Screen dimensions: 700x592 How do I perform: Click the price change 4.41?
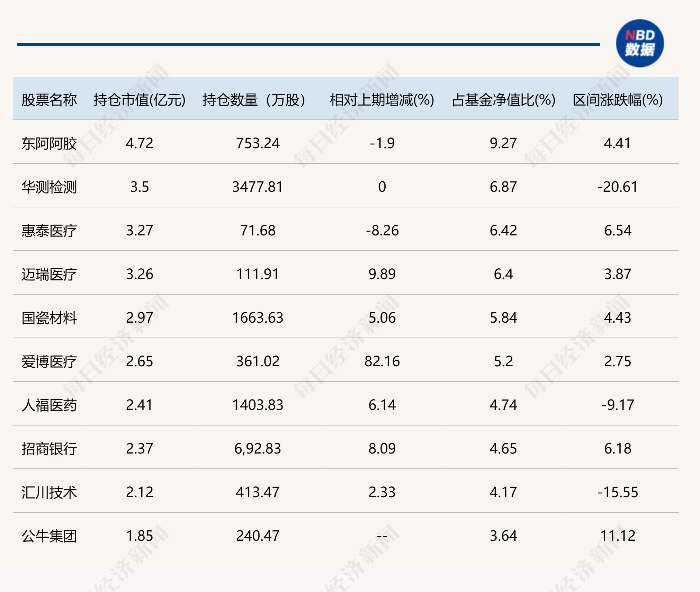618,143
